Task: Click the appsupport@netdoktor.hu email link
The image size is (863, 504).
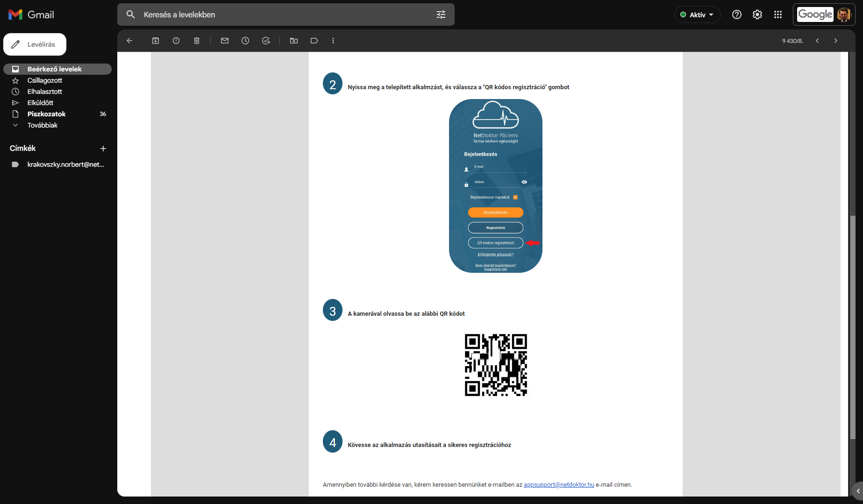Action: point(559,485)
